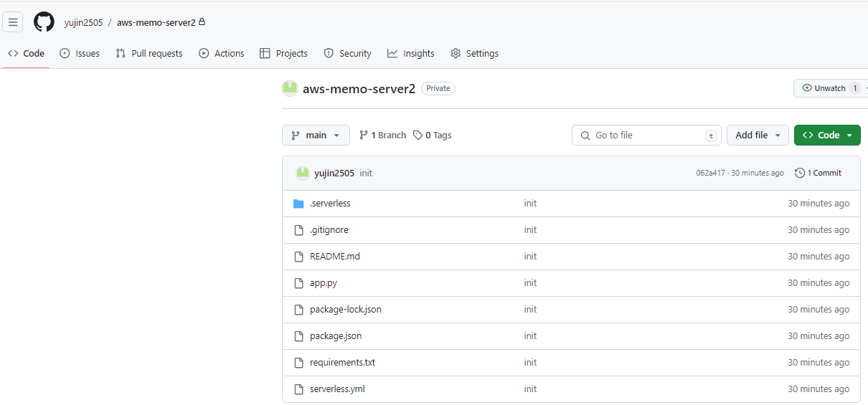Open the yujin2505 owner profile link
Screen dimensions: 868x405
pyautogui.click(x=83, y=22)
